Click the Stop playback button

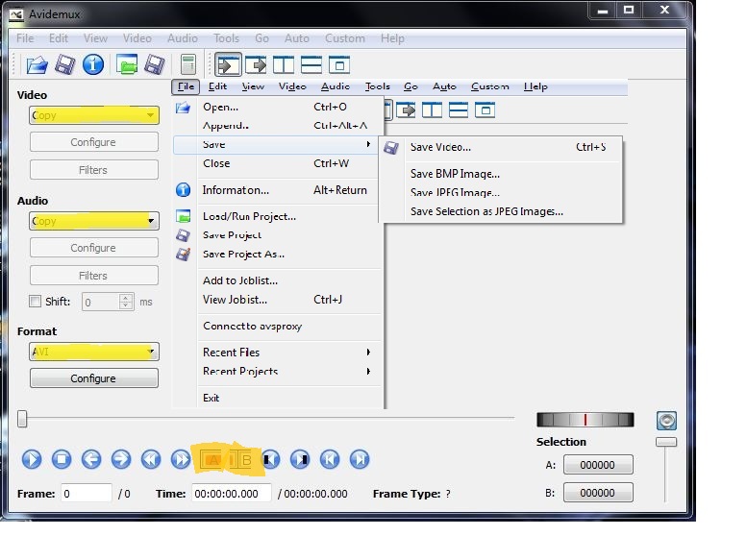(x=62, y=459)
